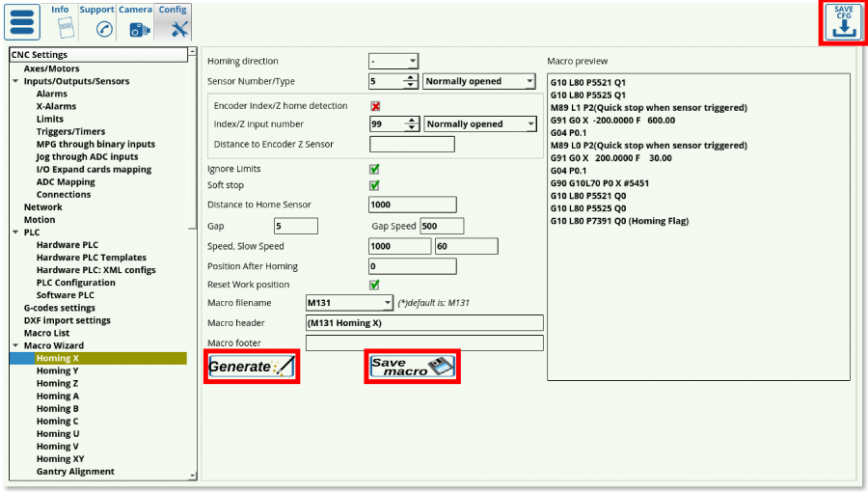Click the Generate macro button
This screenshot has width=868, height=492.
click(x=251, y=367)
